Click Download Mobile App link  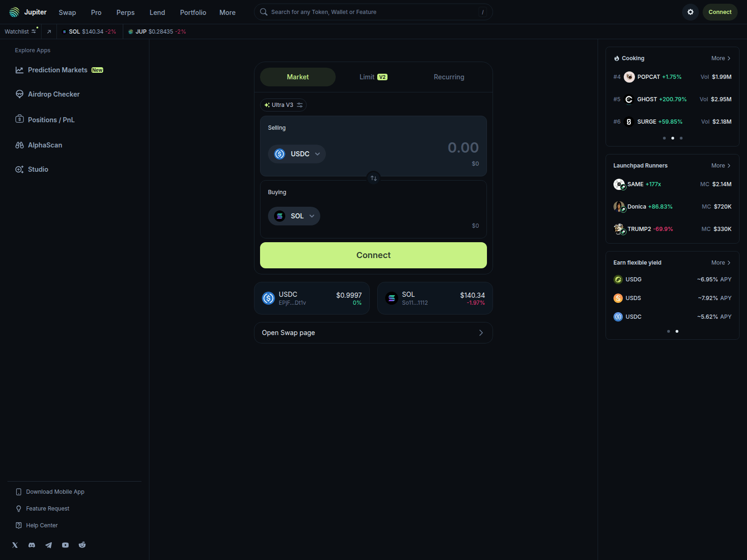click(x=50, y=492)
